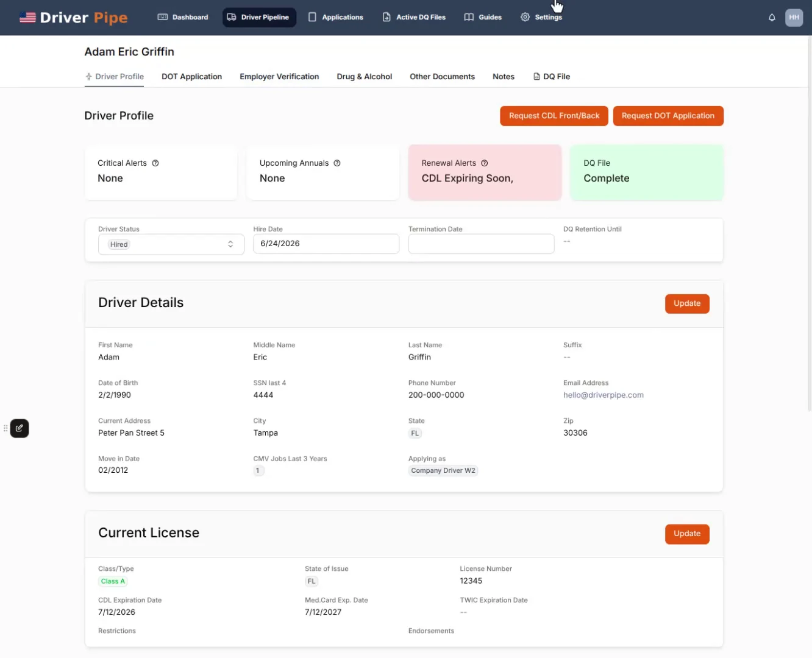The height and width of the screenshot is (658, 812).
Task: Click the date of birth 2/2/1990
Action: (115, 395)
